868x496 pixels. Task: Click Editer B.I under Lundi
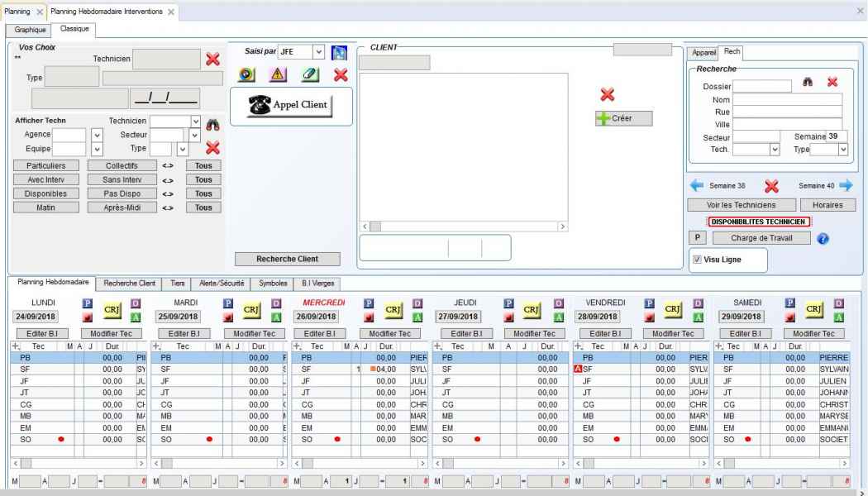42,334
